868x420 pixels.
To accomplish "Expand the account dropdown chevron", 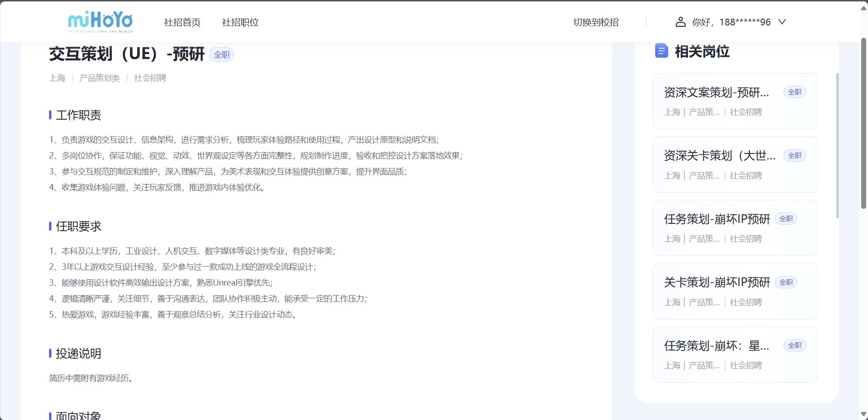I will tap(782, 22).
